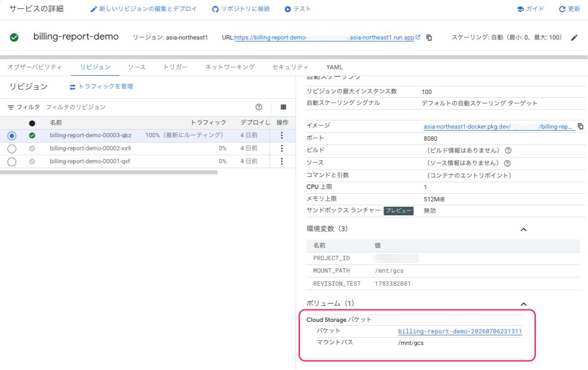Click the ポート value 8080
This screenshot has width=588, height=370.
(430, 139)
